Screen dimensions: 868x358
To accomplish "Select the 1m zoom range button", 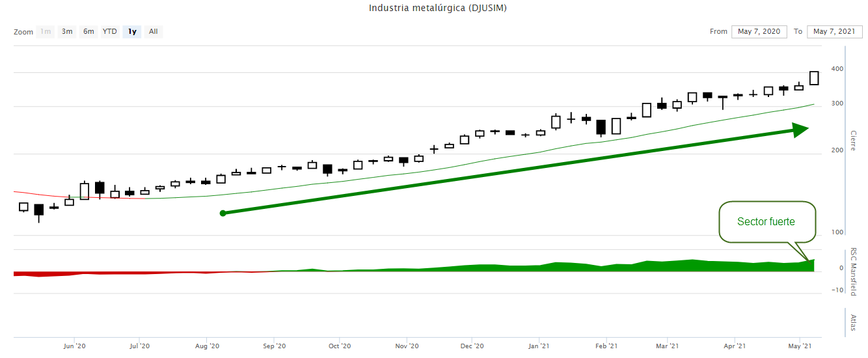I will pyautogui.click(x=46, y=31).
